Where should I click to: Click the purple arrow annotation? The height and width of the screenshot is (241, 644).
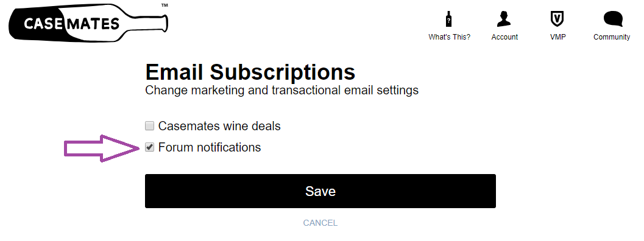103,148
